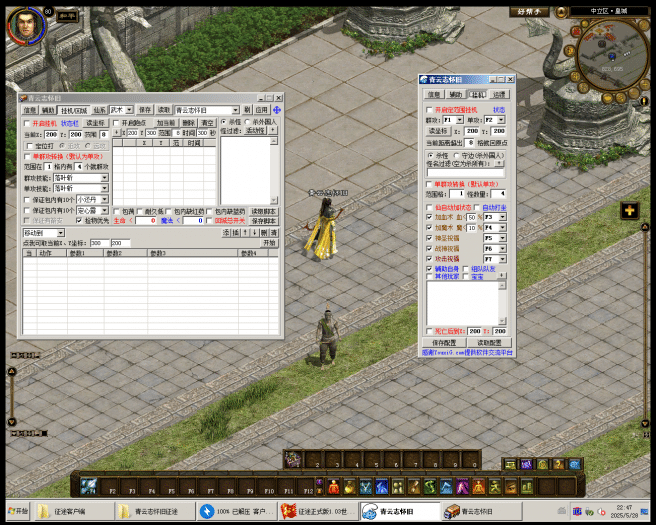Click the player character portrait avatar
656x525 pixels.
tap(24, 25)
